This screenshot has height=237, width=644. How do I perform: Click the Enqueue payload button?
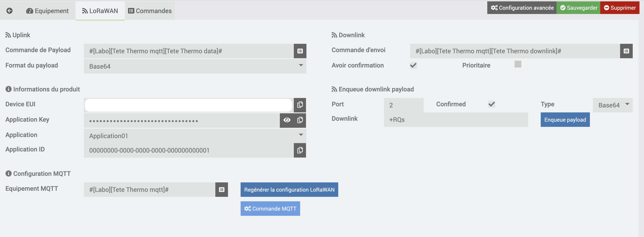pyautogui.click(x=565, y=120)
